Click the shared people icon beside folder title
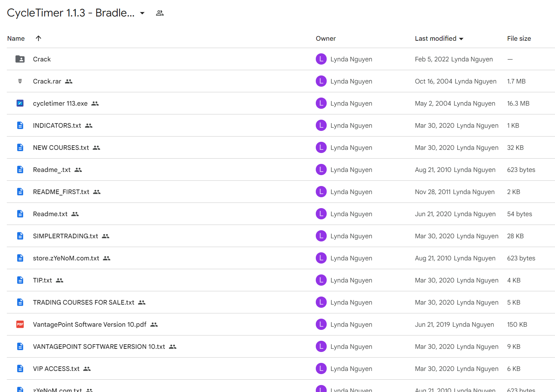555x392 pixels. 160,13
